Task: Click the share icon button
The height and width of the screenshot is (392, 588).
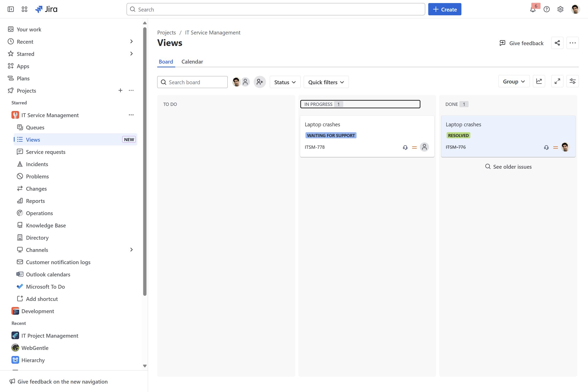Action: click(557, 43)
